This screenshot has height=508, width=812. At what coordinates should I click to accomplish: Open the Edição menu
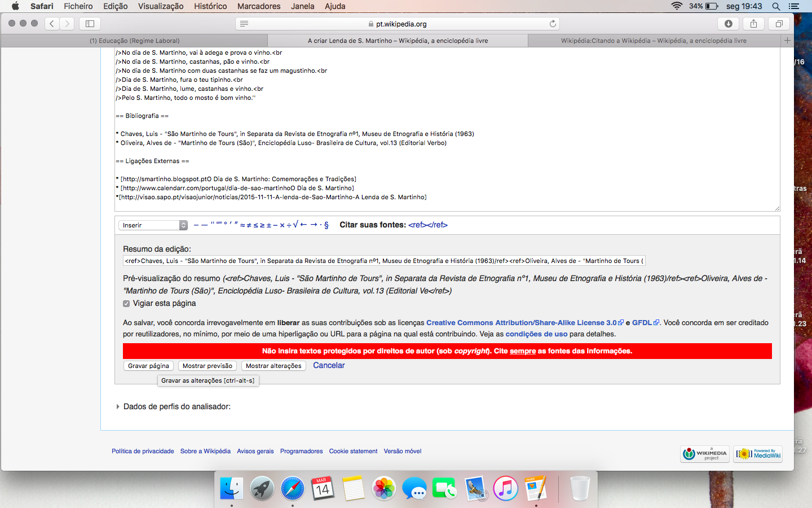coord(116,6)
